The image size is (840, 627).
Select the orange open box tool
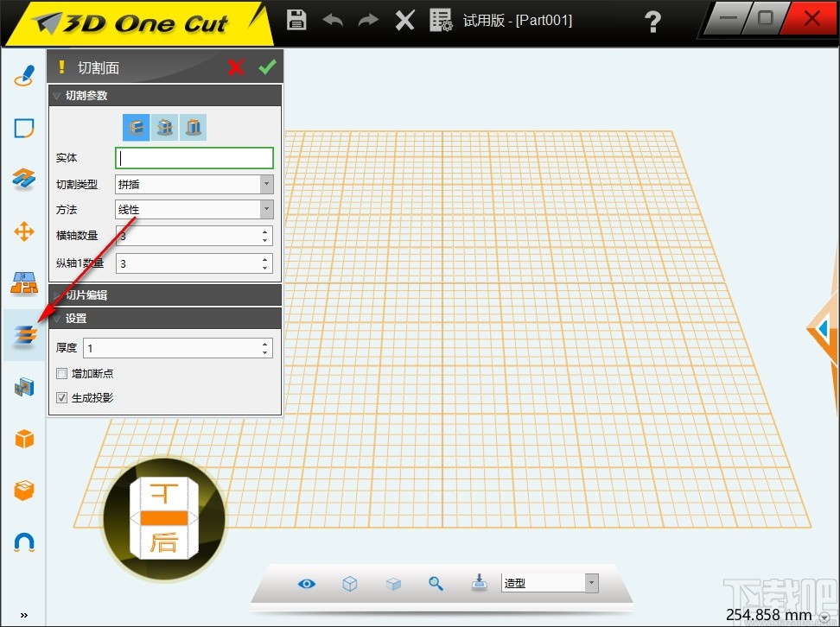[x=24, y=490]
